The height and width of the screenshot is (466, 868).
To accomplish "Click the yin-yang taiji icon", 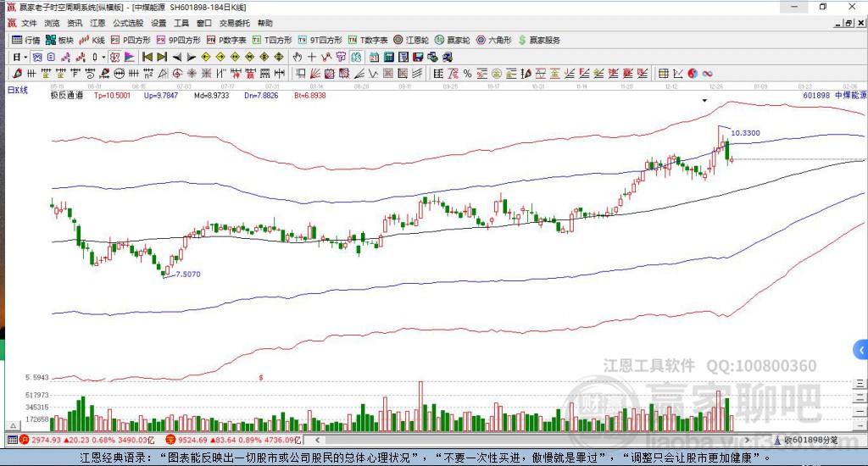I will click(x=693, y=73).
